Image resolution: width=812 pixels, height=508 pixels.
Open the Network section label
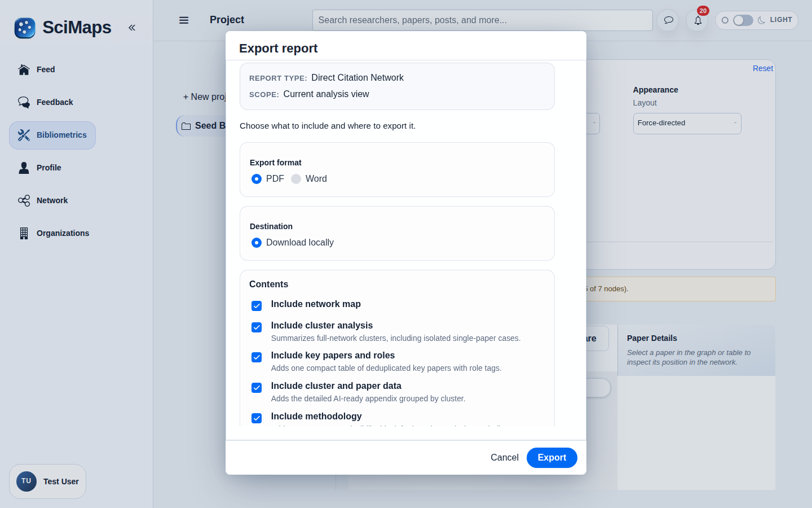tap(52, 200)
